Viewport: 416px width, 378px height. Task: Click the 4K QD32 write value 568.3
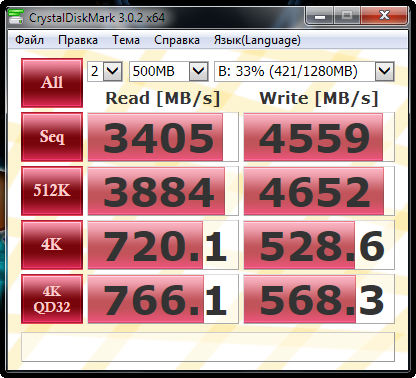319,299
